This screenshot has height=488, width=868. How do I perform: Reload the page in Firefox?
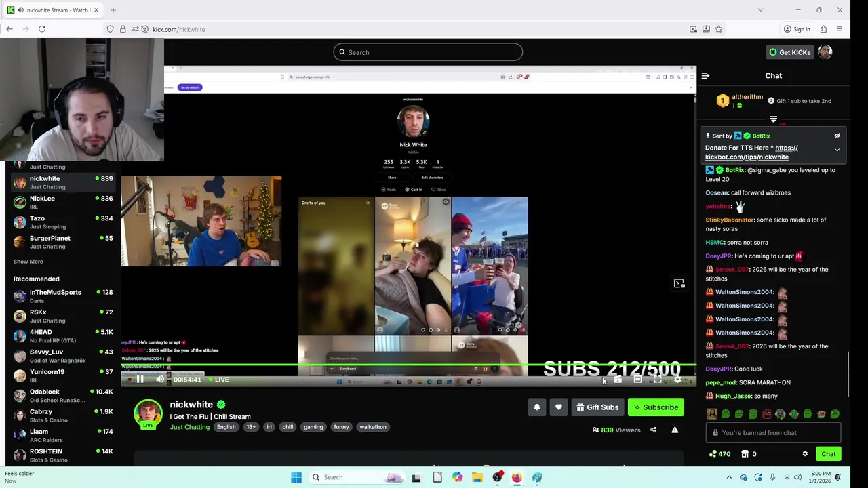point(42,29)
